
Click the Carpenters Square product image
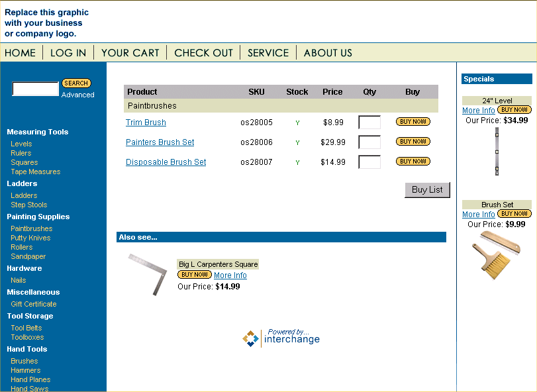(x=147, y=274)
